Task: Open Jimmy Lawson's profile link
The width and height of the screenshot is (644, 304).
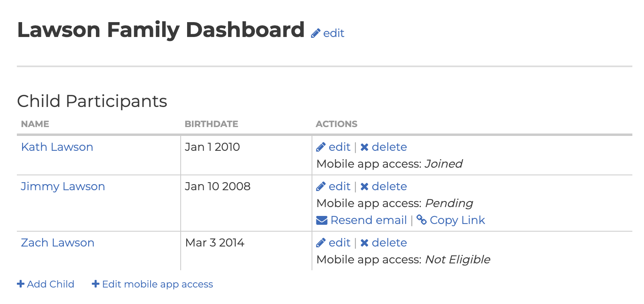Action: click(x=63, y=187)
